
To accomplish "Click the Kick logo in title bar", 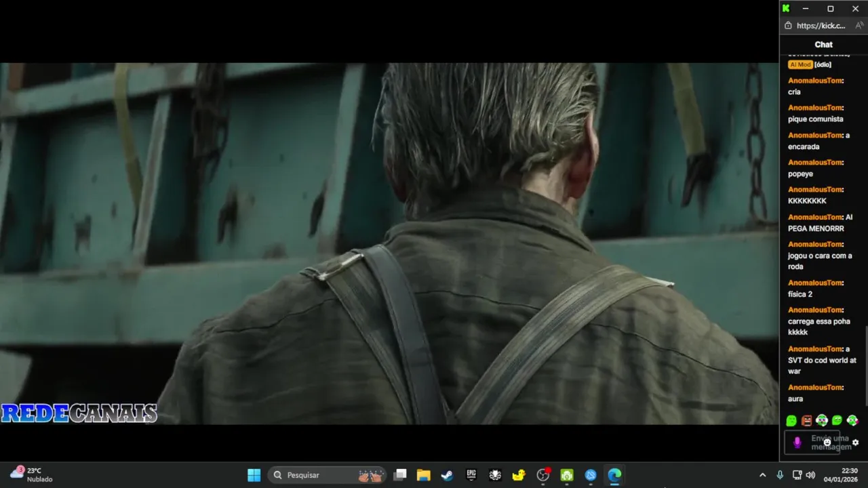I will [786, 8].
